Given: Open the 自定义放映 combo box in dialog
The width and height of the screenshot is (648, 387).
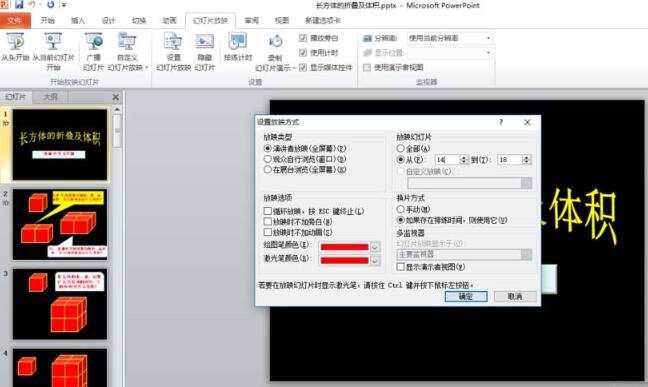Looking at the screenshot, I should [469, 183].
